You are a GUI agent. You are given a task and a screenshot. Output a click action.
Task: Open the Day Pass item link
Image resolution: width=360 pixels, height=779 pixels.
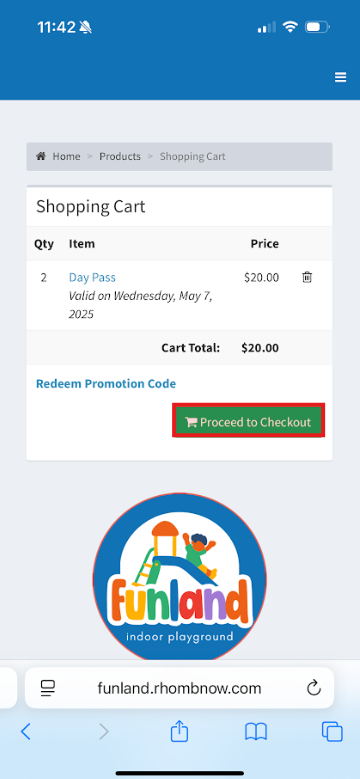click(92, 277)
